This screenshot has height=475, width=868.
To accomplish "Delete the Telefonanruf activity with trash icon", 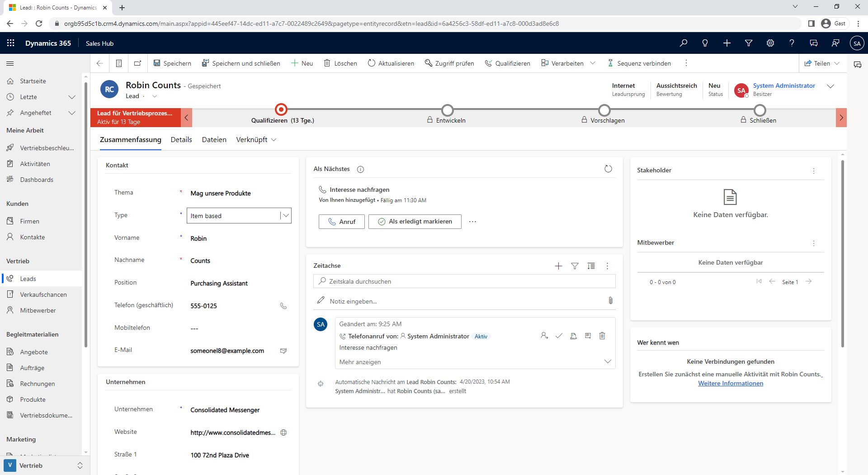I will (x=602, y=336).
